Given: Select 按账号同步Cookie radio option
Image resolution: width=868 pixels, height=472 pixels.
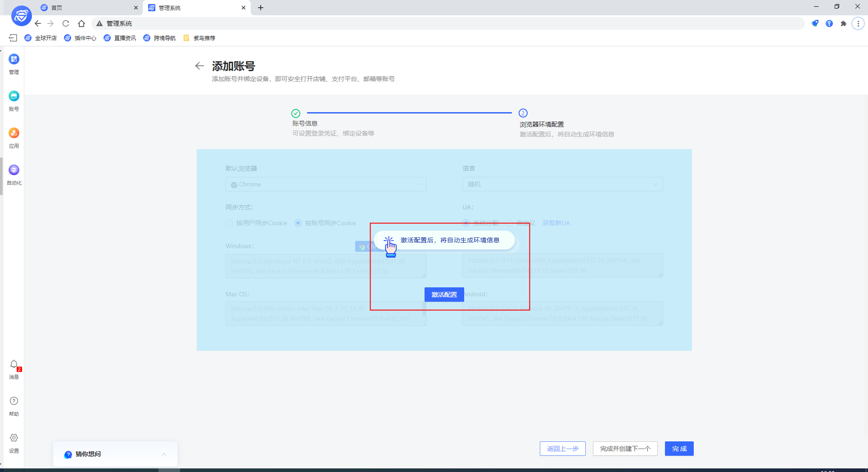Looking at the screenshot, I should point(298,223).
